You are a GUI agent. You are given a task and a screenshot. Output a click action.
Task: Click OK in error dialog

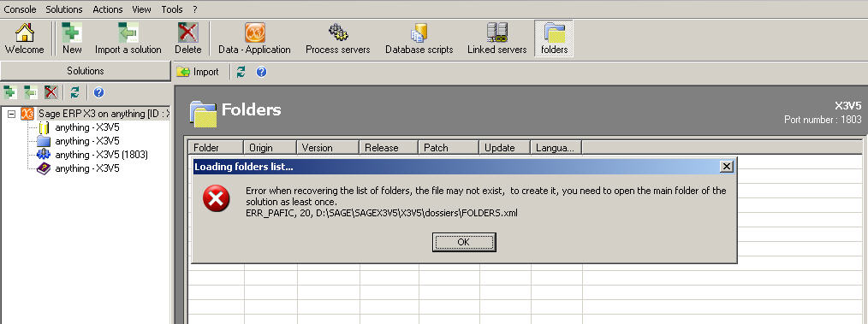[464, 242]
